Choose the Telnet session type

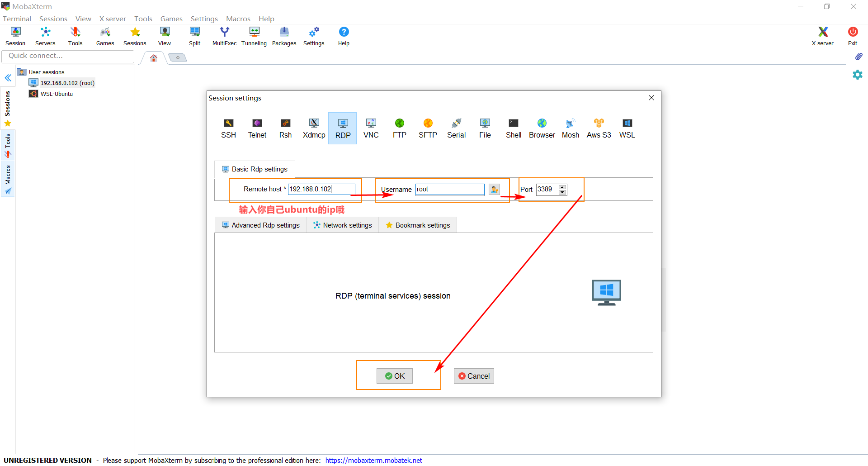pyautogui.click(x=257, y=128)
